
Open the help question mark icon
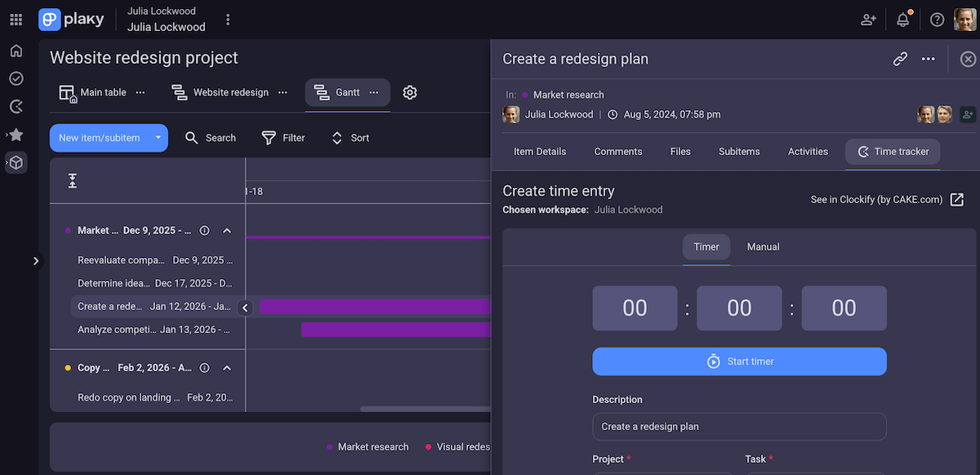pos(937,19)
